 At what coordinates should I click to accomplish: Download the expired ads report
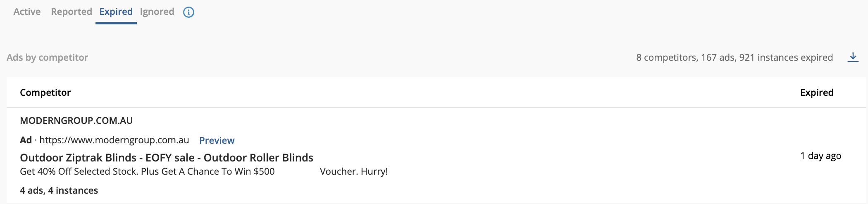tap(853, 57)
